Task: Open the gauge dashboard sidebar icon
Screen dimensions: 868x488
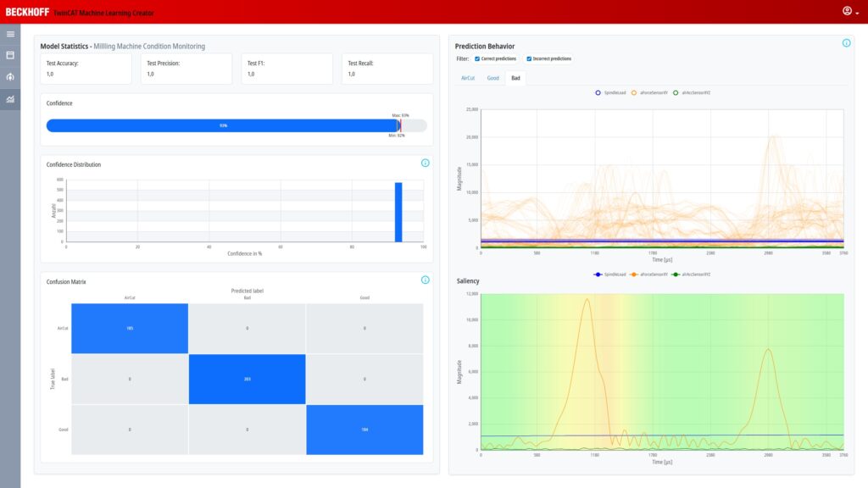Action: click(x=10, y=77)
